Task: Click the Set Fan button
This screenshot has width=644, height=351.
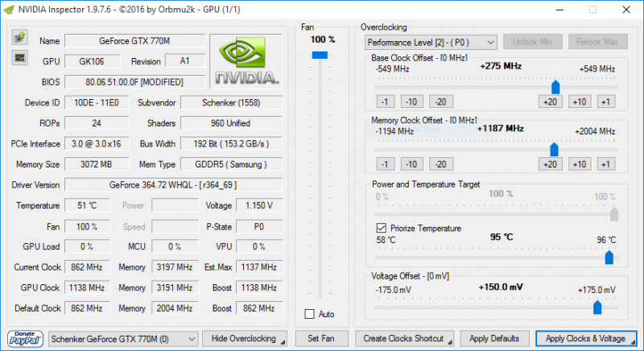Action: click(x=321, y=339)
